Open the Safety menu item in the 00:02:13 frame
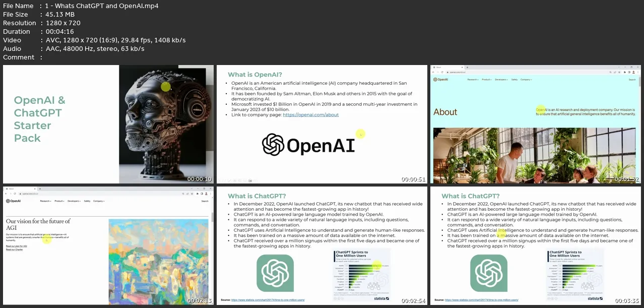Image resolution: width=644 pixels, height=308 pixels. tap(87, 201)
